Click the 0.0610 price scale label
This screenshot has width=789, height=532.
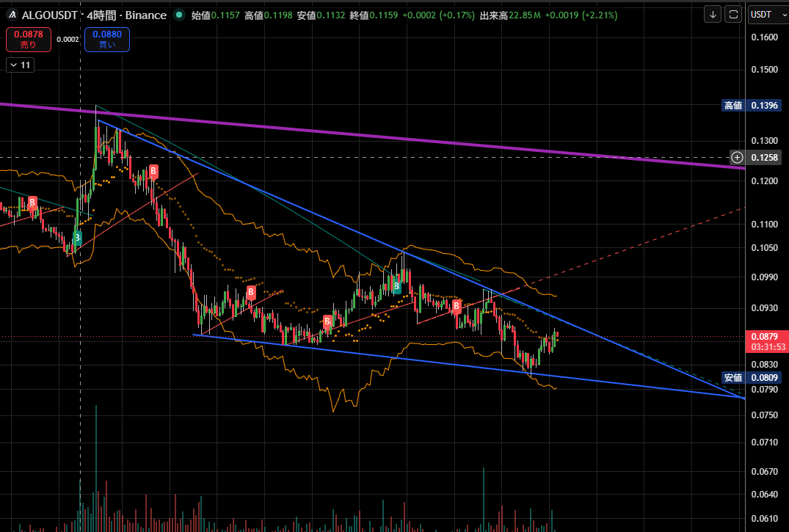764,519
